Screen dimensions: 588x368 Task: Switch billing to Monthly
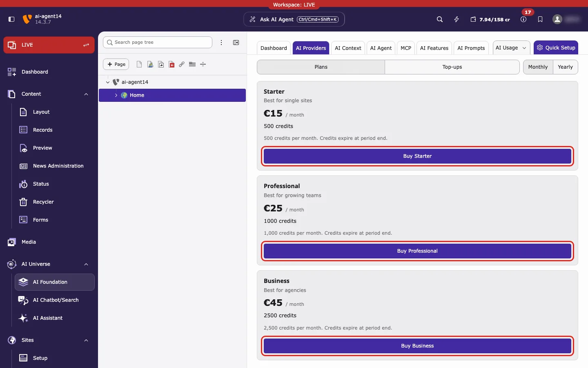[x=538, y=67]
